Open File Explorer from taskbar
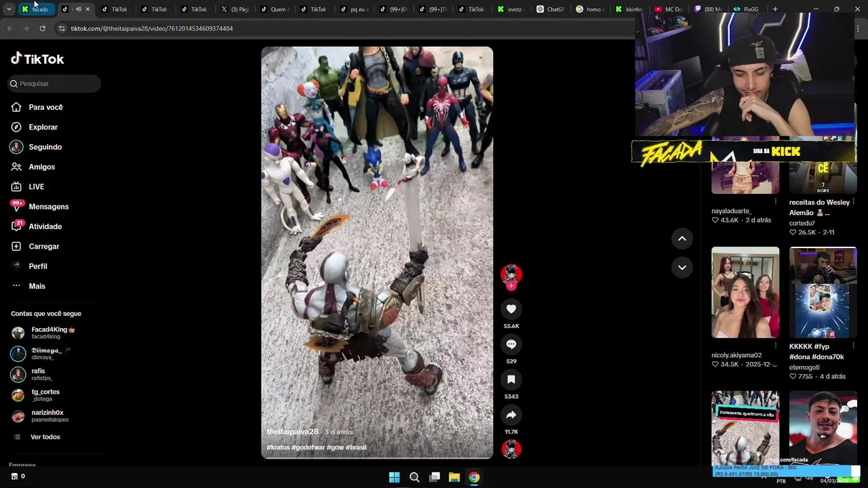Screen dimensions: 868x488 tap(454, 477)
